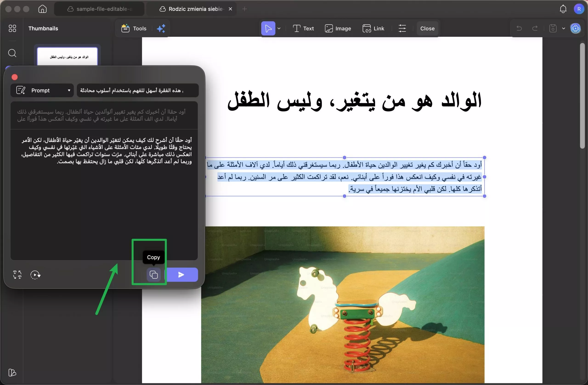Open the Prompt type dropdown
This screenshot has height=385, width=588.
tap(42, 90)
